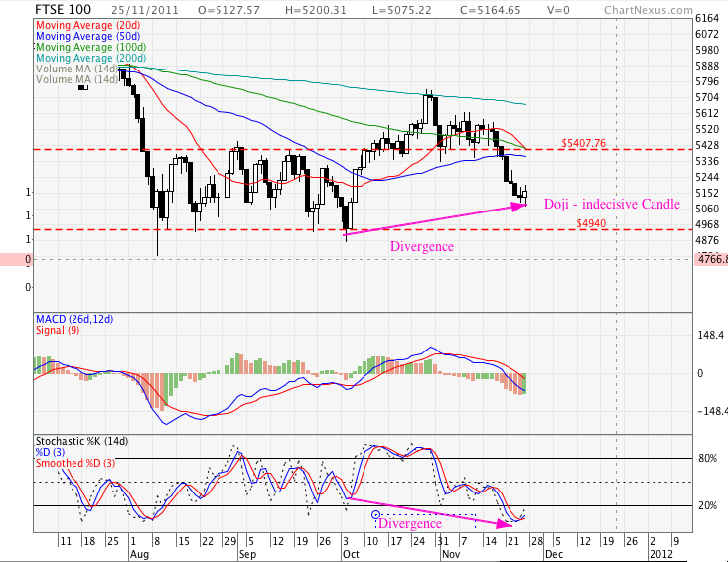Screen dimensions: 728x562
Task: Click the Oct month label on time axis
Action: (x=351, y=554)
